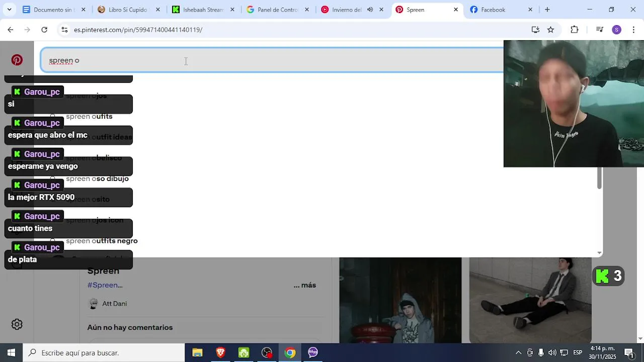Open the Windows Start menu

tap(11, 352)
